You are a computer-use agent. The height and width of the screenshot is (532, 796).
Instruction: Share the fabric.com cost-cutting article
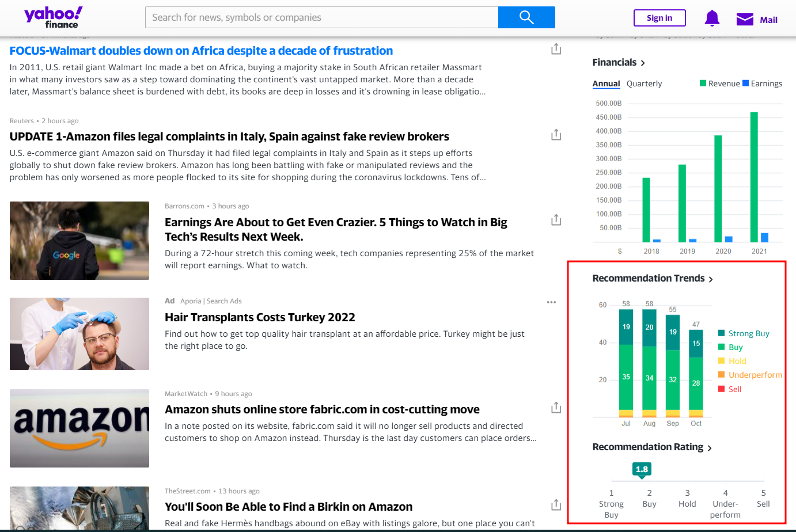[556, 408]
